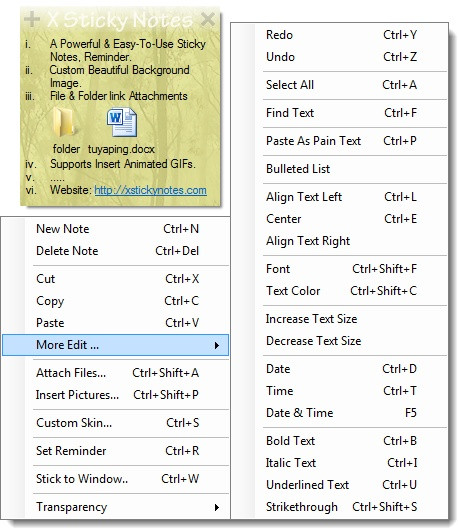The width and height of the screenshot is (458, 529).
Task: Insert Time via submenu
Action: point(339,391)
